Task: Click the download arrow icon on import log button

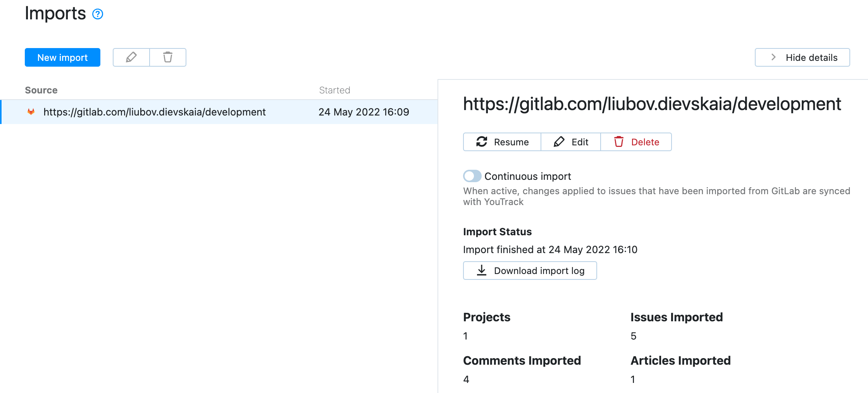Action: click(x=481, y=271)
